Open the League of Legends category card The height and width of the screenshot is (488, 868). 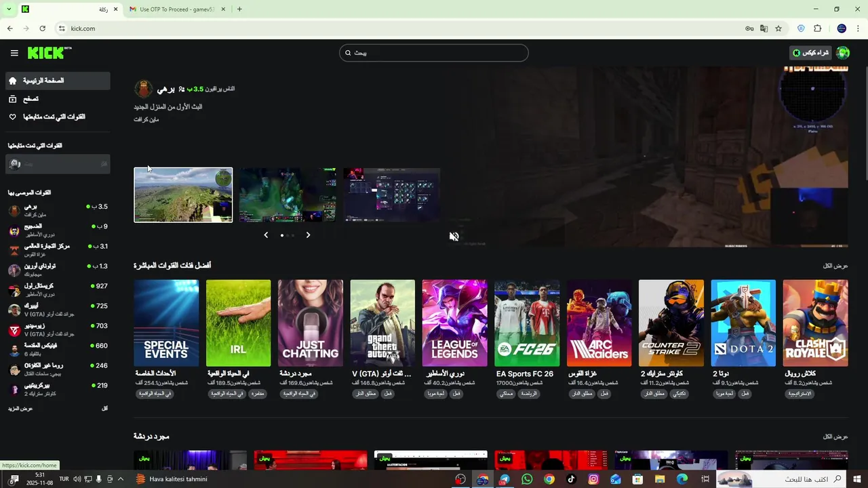454,323
